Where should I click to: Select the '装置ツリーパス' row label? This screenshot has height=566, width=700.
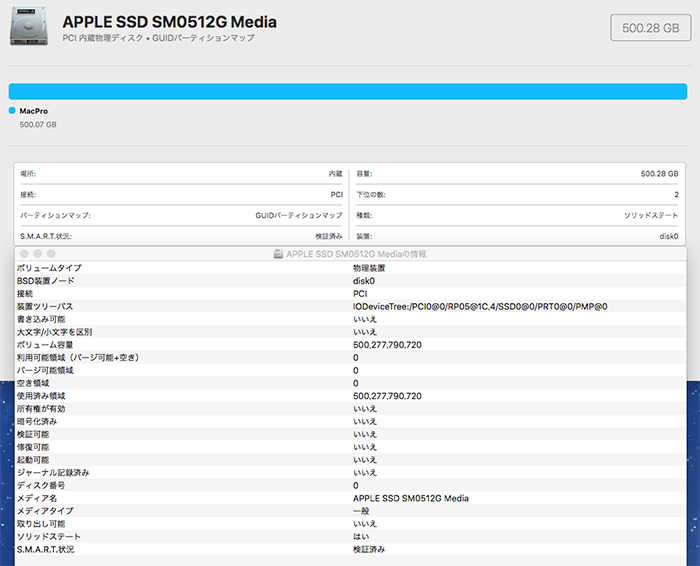(45, 306)
